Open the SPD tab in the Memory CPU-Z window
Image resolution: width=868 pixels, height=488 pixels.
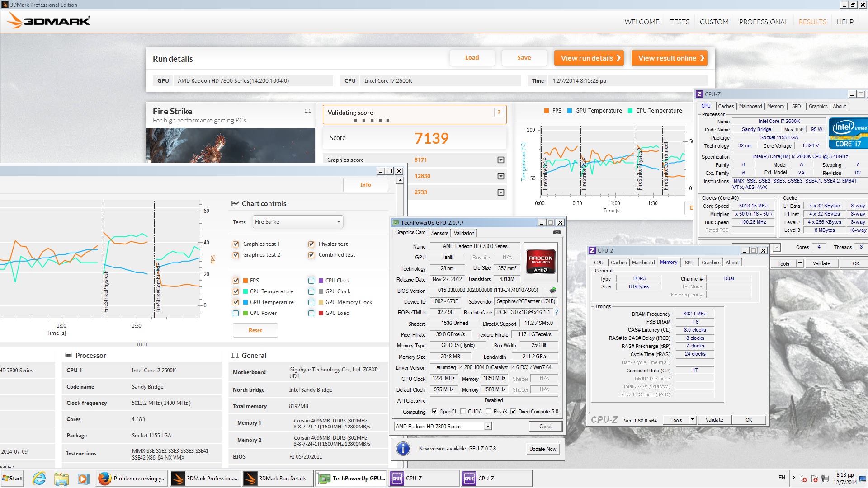pyautogui.click(x=689, y=263)
